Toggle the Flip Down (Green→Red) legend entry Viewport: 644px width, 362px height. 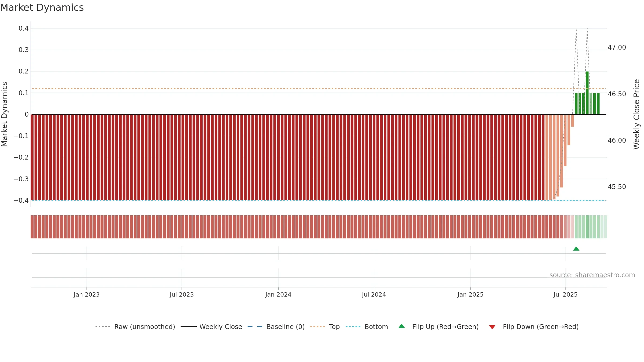(534, 327)
